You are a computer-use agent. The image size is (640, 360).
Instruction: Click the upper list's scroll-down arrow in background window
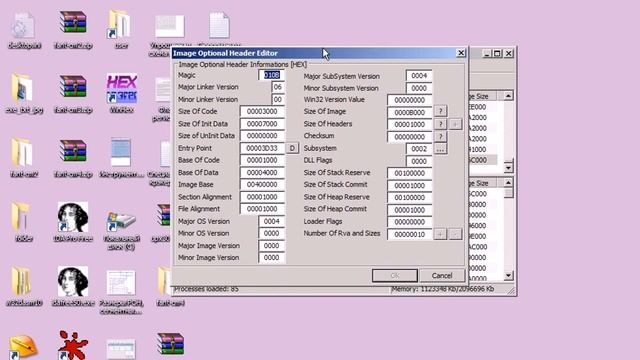click(508, 167)
